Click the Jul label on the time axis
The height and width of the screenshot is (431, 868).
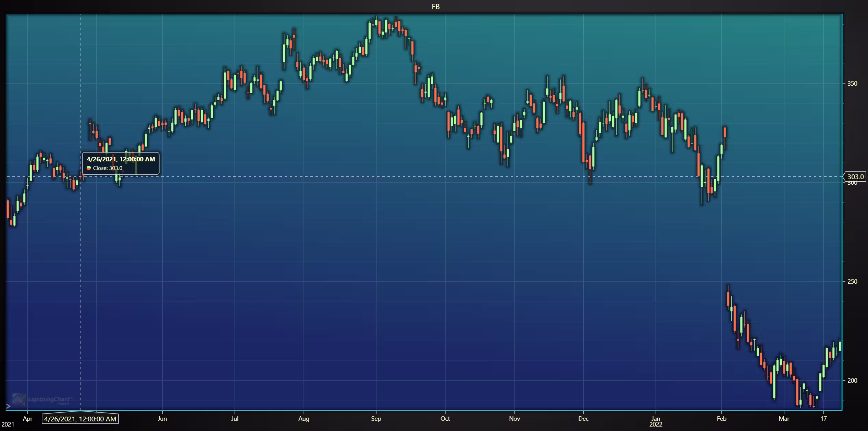tap(235, 419)
